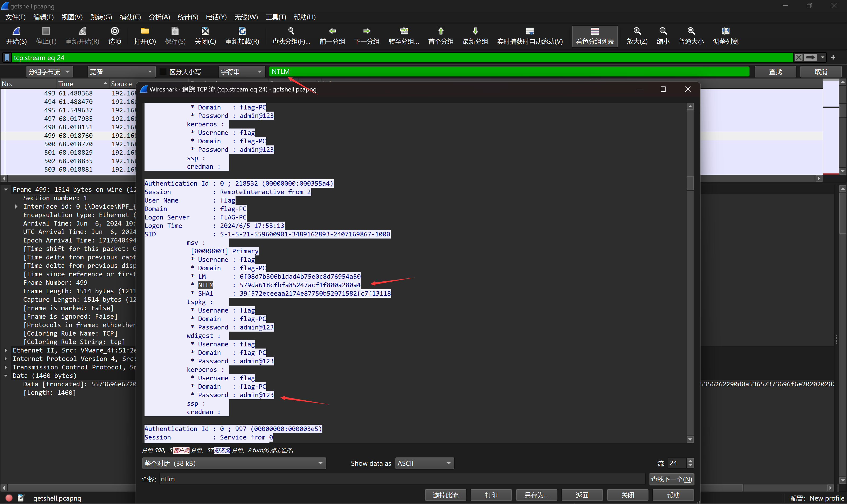Open the entire conversation 38 kB dropdown
The image size is (847, 504).
coord(233,463)
